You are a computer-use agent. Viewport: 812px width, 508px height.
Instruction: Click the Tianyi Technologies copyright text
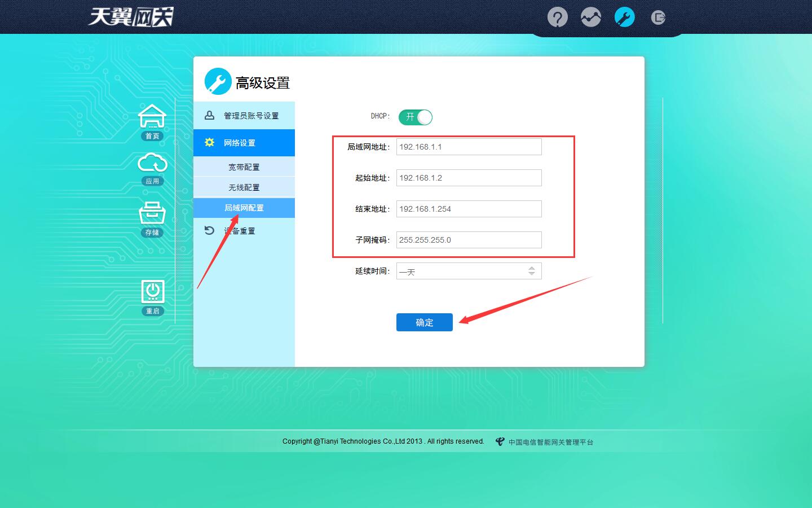point(383,441)
